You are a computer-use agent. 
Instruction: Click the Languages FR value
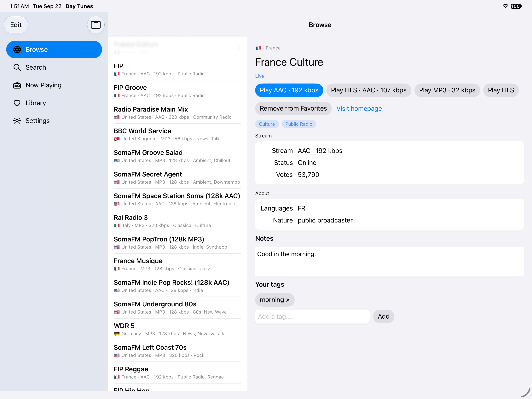click(x=301, y=208)
